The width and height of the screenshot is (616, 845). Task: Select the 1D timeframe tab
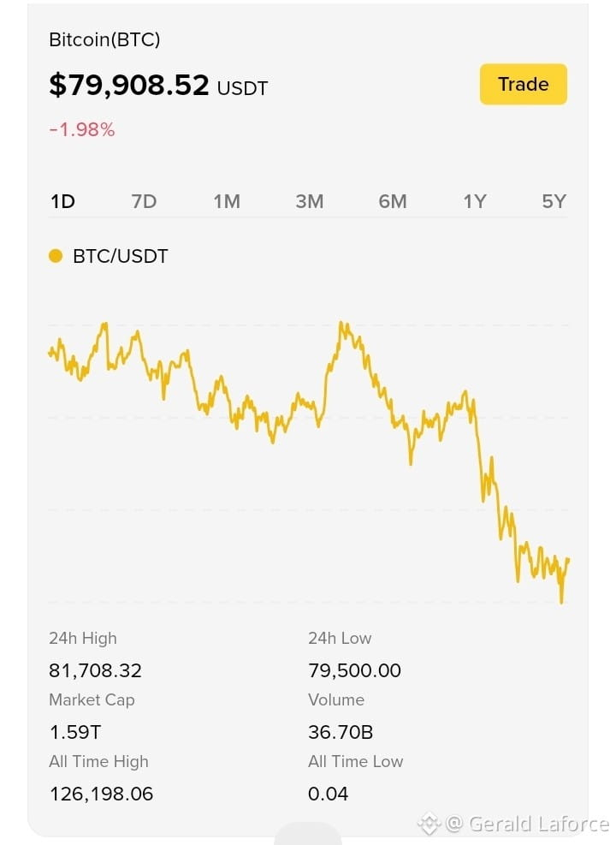tap(62, 201)
